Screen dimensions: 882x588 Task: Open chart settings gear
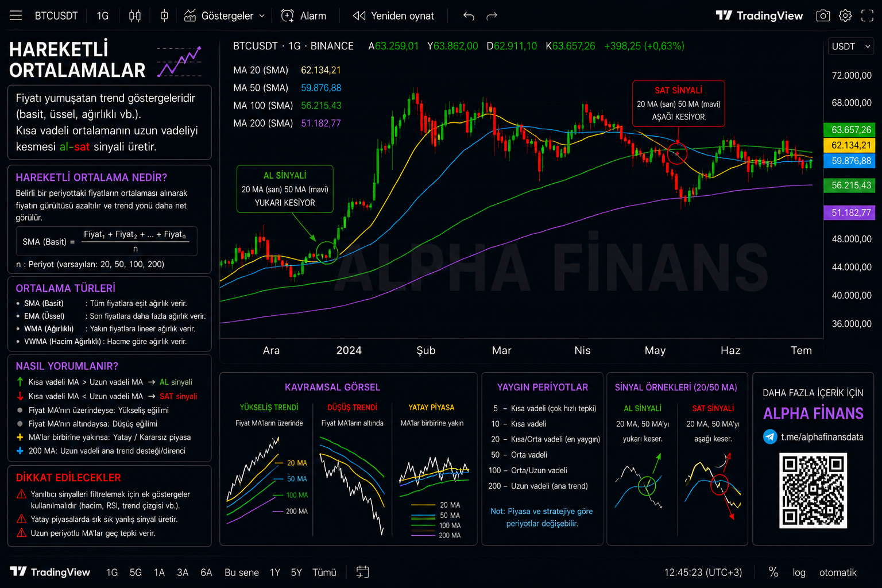click(845, 16)
